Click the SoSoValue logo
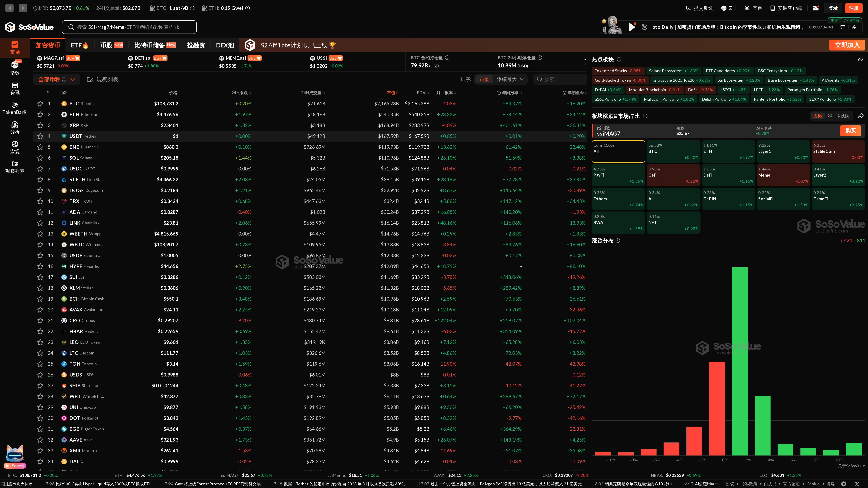This screenshot has height=488, width=868. (x=29, y=27)
